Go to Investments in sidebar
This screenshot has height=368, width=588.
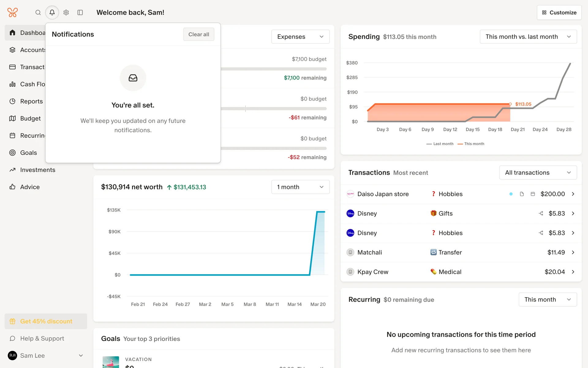click(38, 170)
